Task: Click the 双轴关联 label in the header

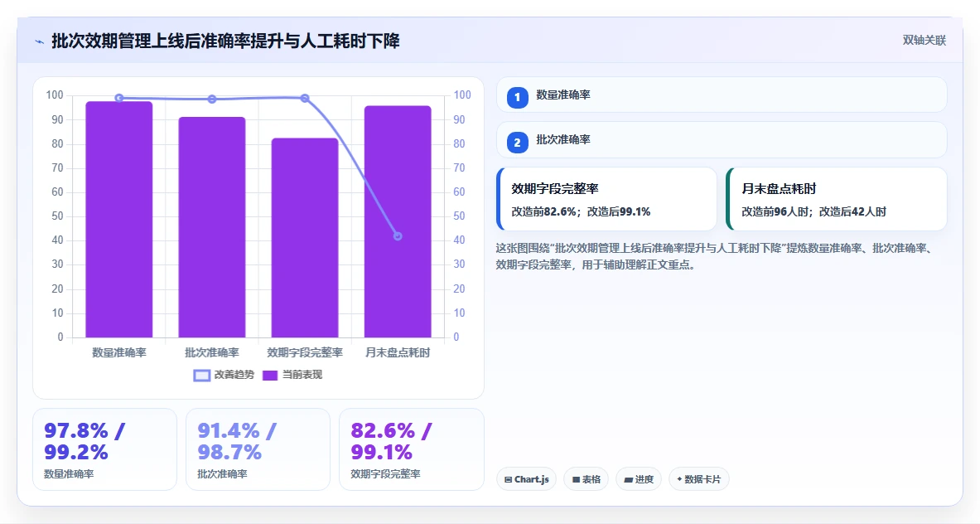Action: (924, 41)
